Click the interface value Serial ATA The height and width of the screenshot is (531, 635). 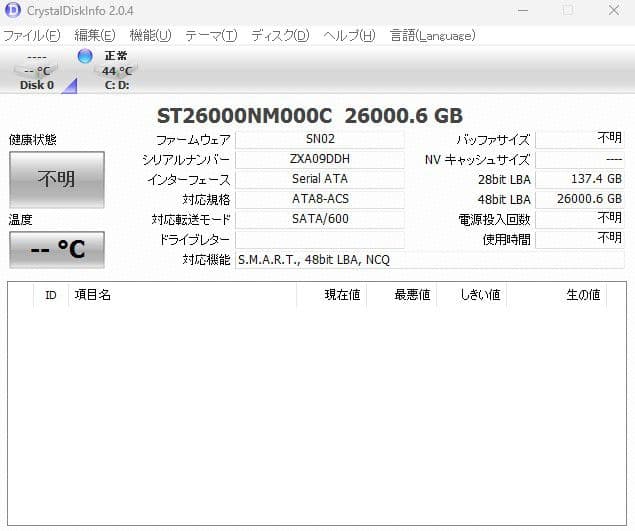click(320, 179)
